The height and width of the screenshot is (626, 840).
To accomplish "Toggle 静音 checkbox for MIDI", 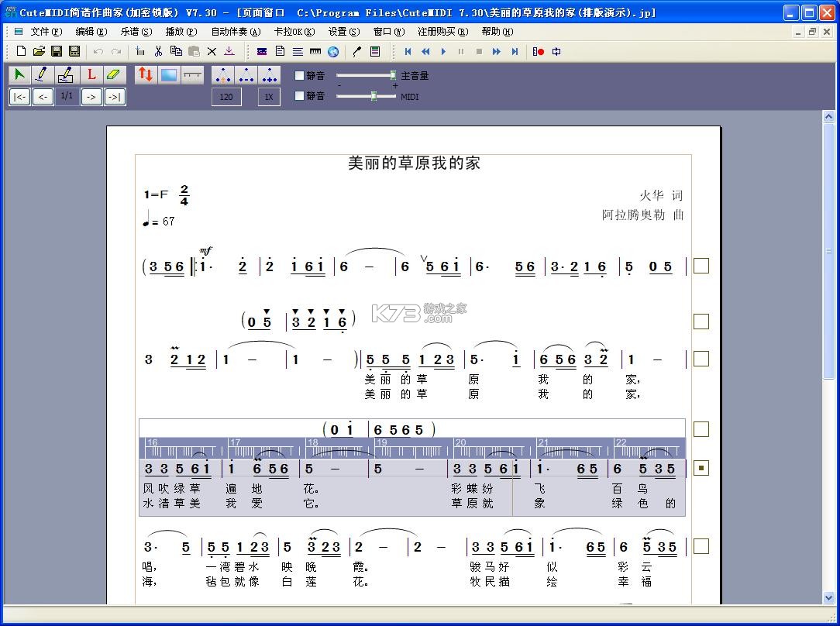I will (x=299, y=96).
